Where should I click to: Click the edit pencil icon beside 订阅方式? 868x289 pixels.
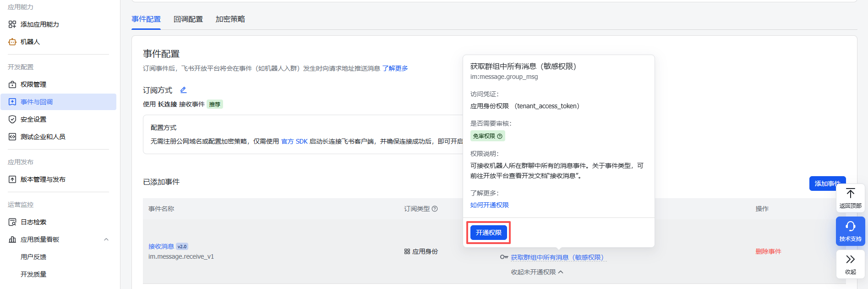183,90
